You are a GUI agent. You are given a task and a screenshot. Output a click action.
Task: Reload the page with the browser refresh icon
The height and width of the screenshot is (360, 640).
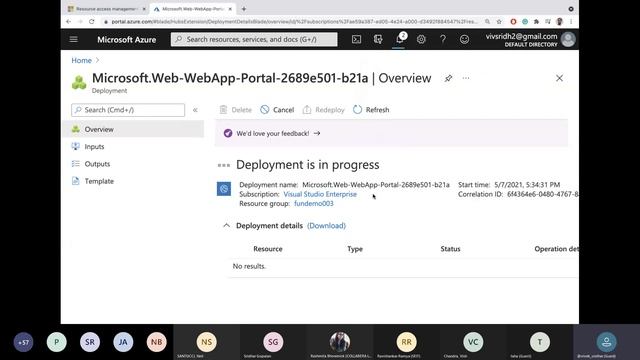[92, 22]
